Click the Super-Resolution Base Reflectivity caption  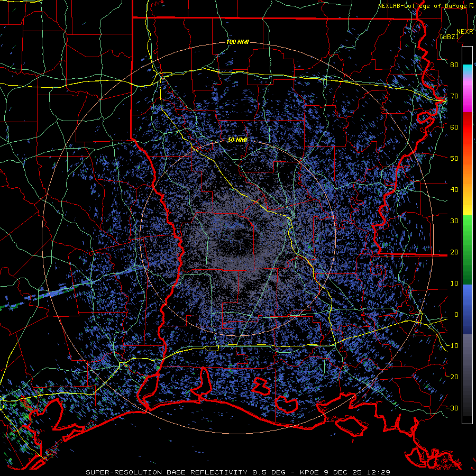point(167,472)
